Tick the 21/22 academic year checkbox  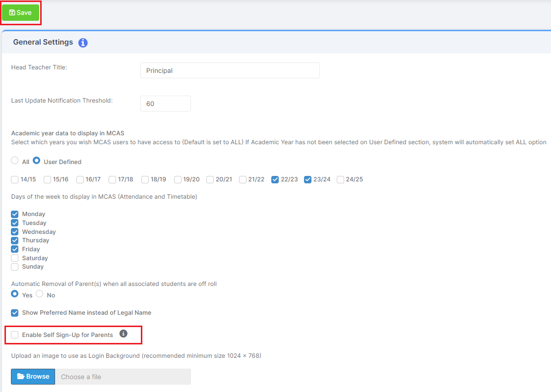click(243, 179)
